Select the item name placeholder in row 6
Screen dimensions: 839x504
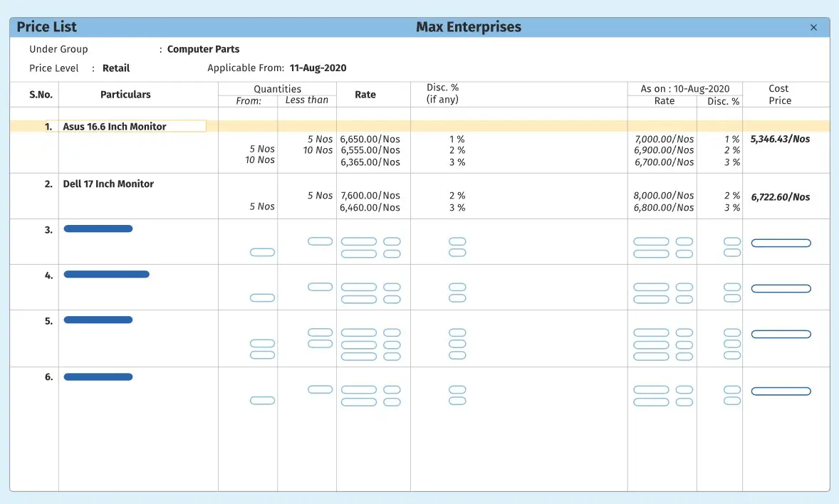click(x=98, y=377)
